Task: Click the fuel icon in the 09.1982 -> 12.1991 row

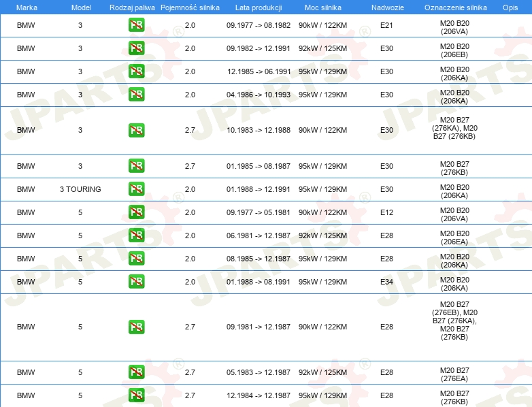Action: [x=136, y=48]
